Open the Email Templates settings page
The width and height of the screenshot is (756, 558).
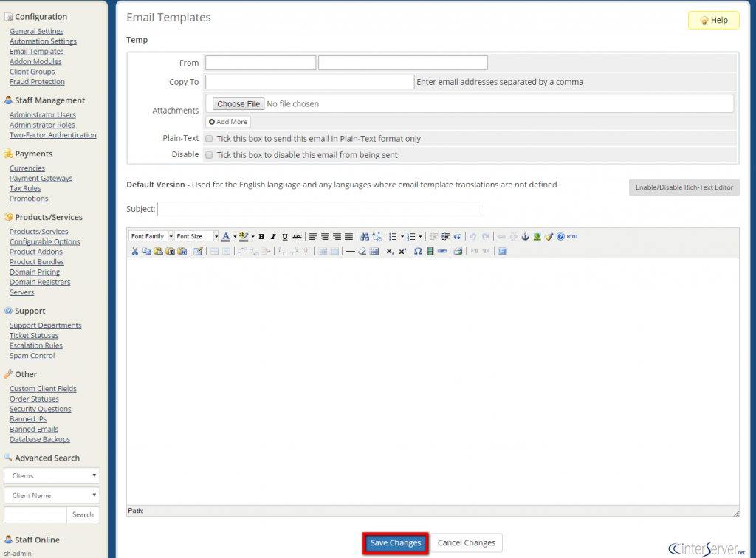[x=36, y=51]
